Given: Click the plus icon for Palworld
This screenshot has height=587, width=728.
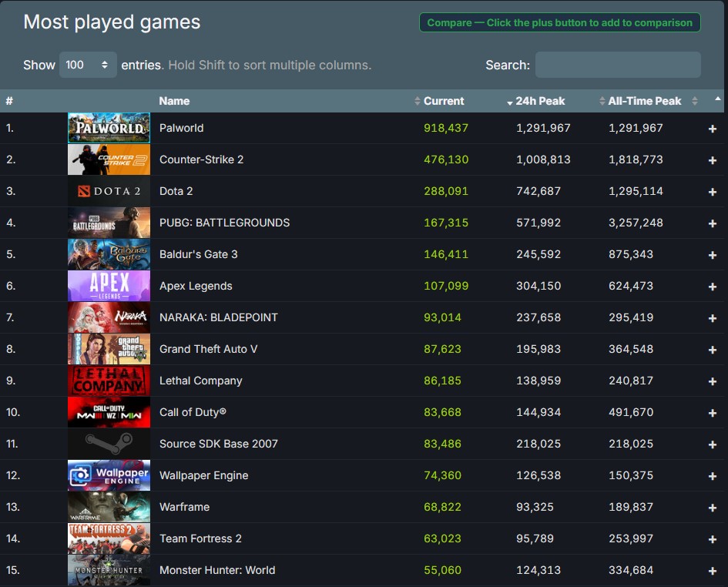Looking at the screenshot, I should click(x=713, y=129).
